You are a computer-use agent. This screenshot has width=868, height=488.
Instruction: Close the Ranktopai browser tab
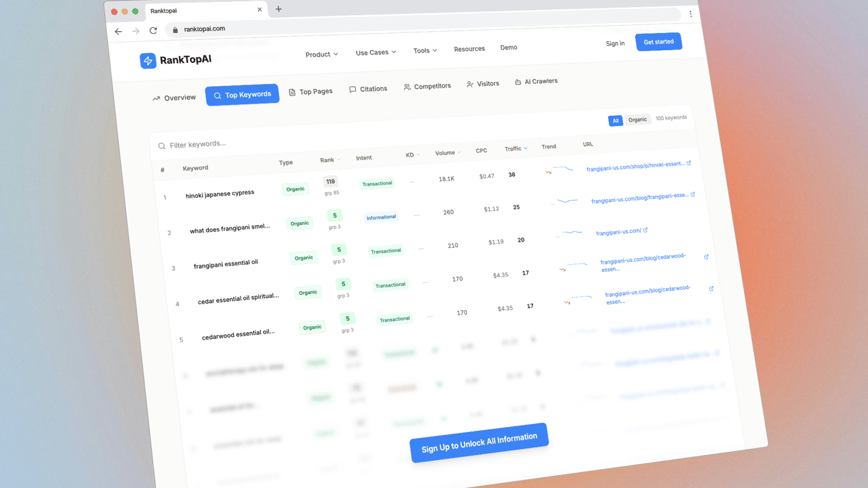[x=259, y=10]
